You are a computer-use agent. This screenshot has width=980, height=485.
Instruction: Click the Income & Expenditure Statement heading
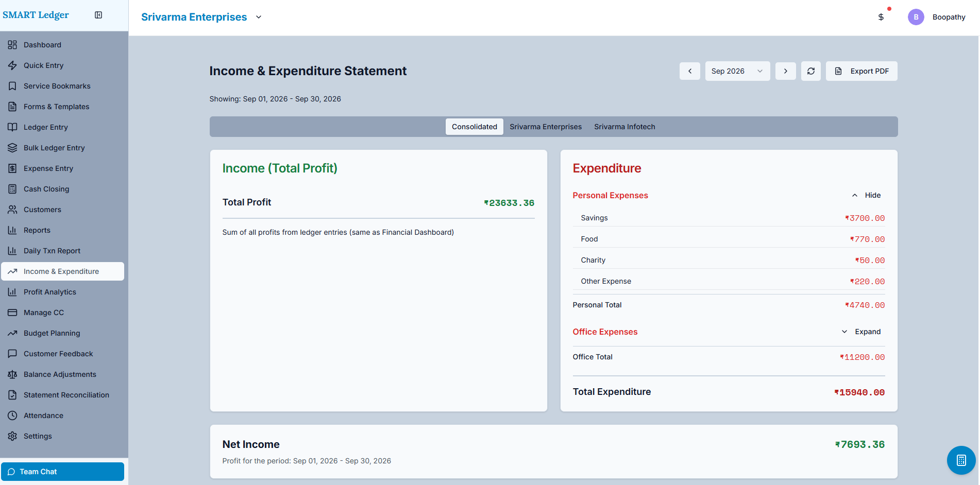(308, 71)
